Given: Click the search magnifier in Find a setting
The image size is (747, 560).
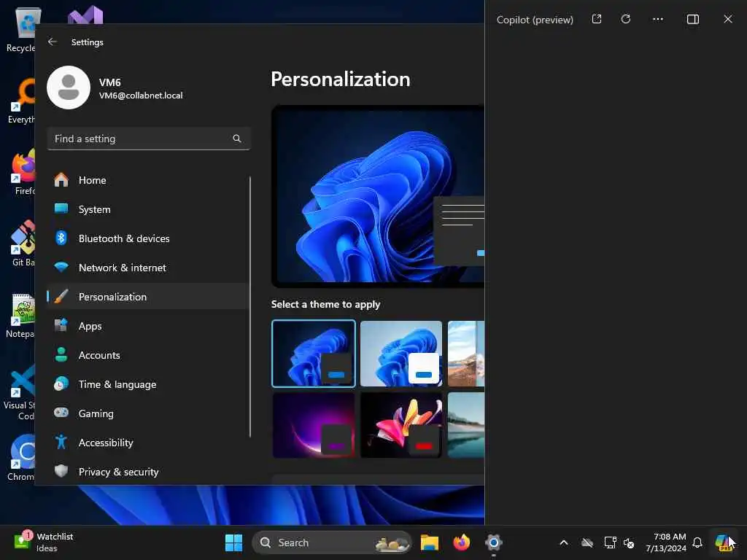Looking at the screenshot, I should (237, 139).
